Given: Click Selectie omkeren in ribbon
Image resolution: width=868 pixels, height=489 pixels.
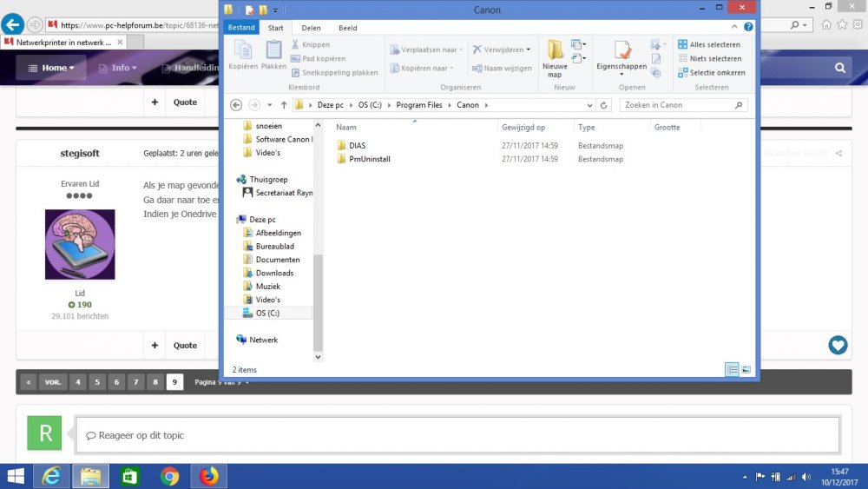Looking at the screenshot, I should (x=711, y=73).
